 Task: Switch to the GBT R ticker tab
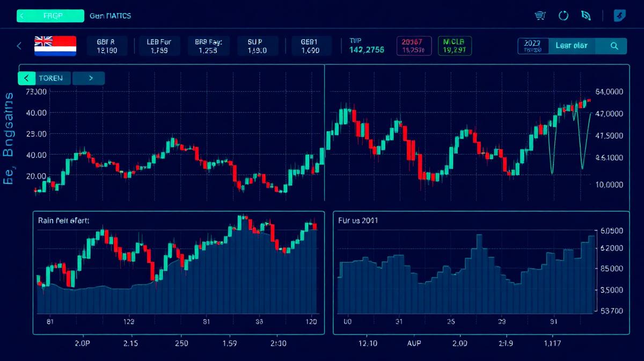click(107, 46)
